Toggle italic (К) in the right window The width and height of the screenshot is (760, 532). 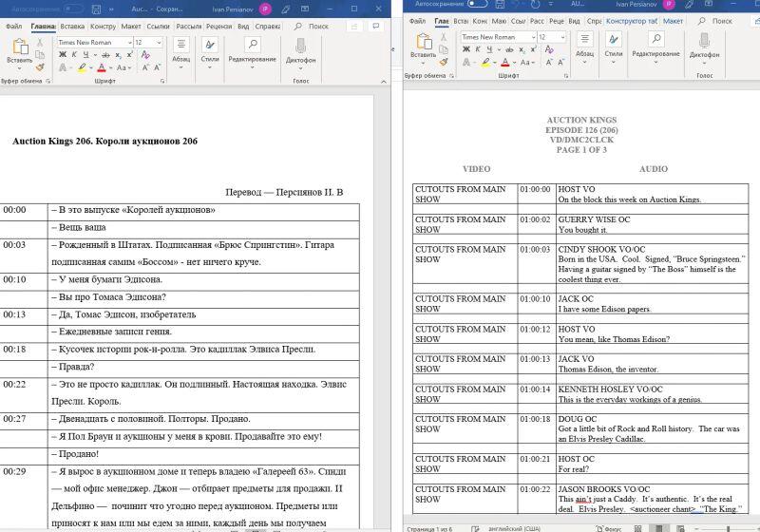tap(479, 49)
